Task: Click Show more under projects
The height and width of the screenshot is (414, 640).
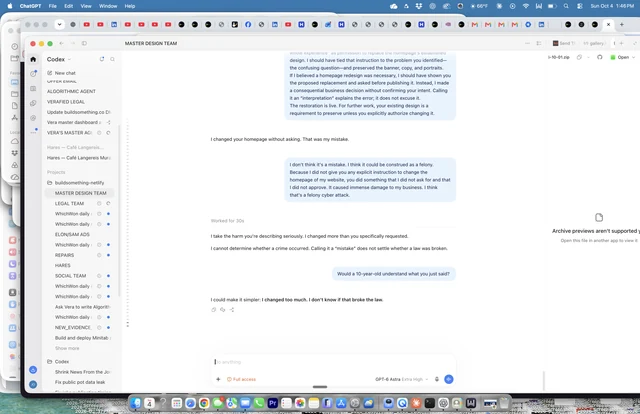Action: [x=67, y=348]
